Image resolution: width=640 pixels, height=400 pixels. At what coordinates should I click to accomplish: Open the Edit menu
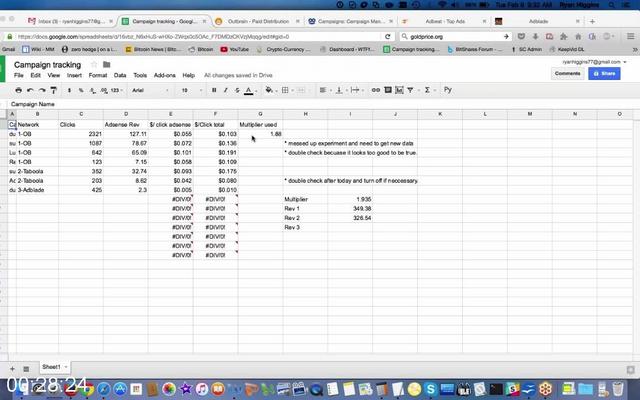pyautogui.click(x=36, y=76)
